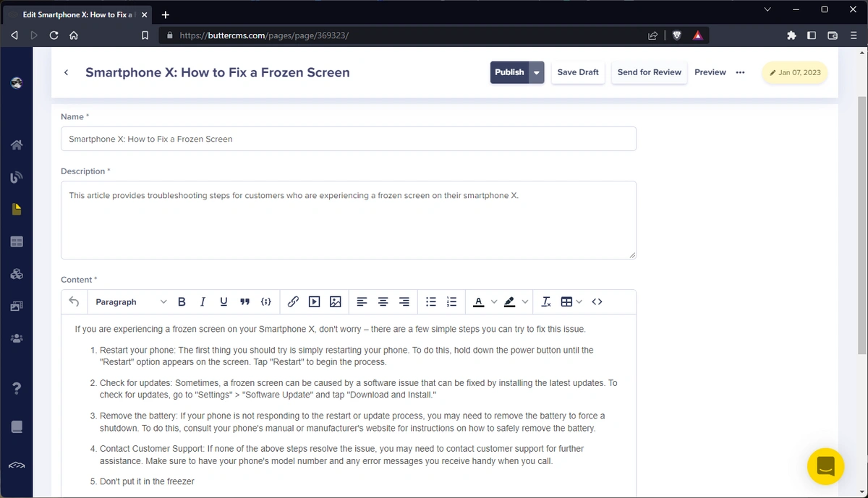Align text left

[362, 302]
